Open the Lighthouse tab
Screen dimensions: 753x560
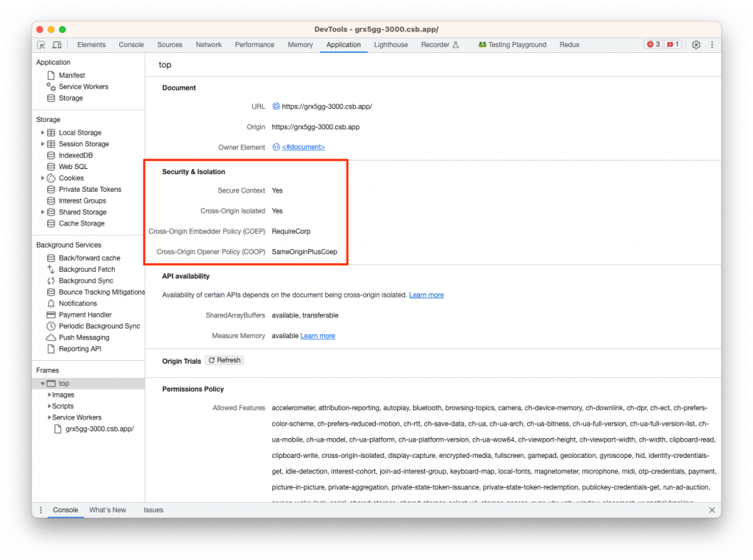click(x=390, y=45)
